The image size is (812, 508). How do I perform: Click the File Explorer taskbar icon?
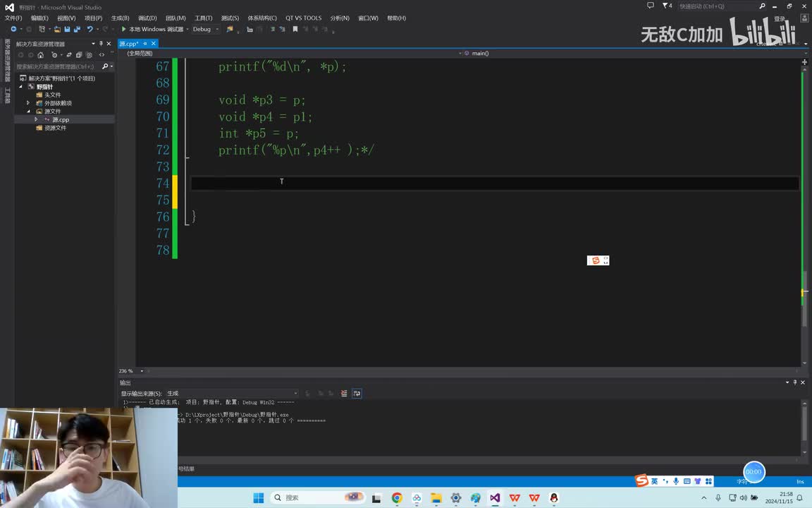coord(436,497)
